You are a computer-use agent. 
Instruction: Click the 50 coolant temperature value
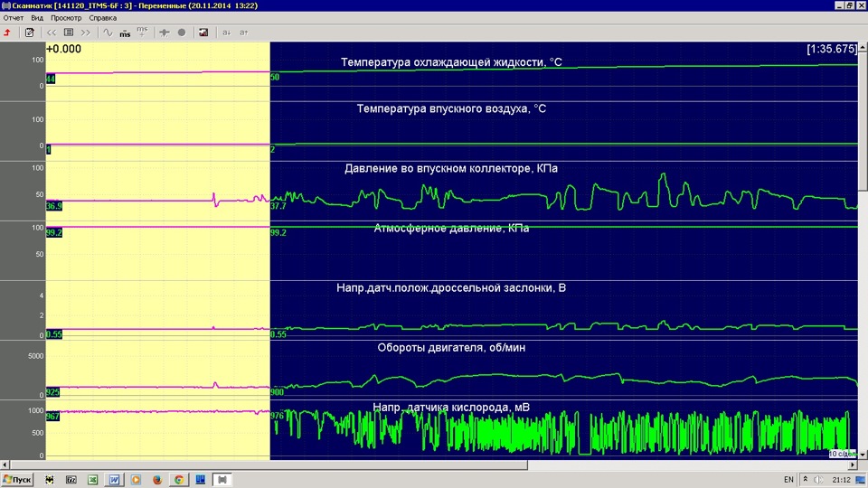pyautogui.click(x=275, y=77)
